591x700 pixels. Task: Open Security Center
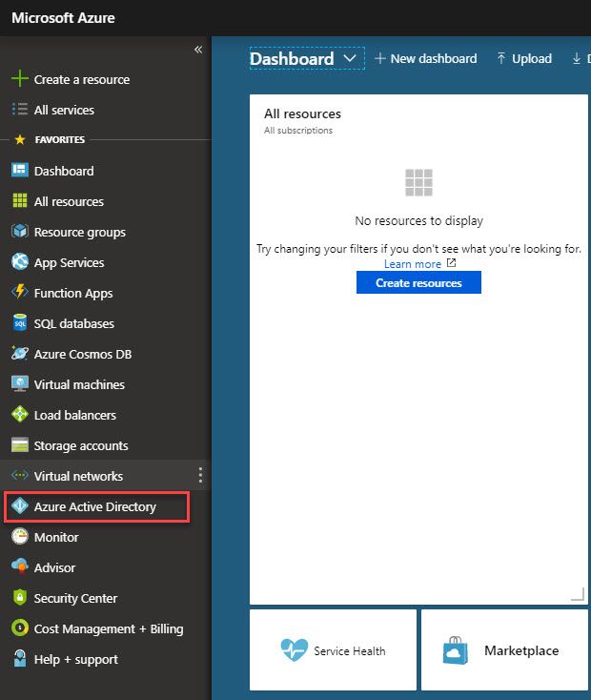75,598
